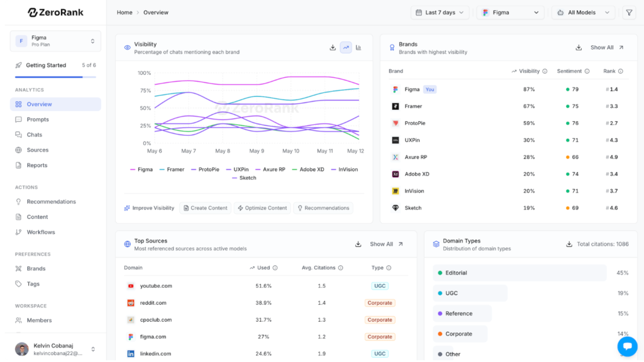644x362 pixels.
Task: Open Tags in sidebar Preferences
Action: tap(55, 283)
